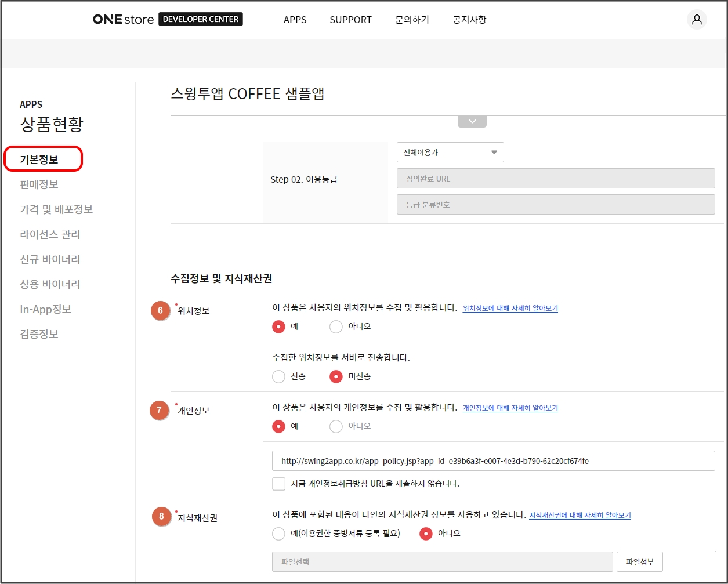This screenshot has width=728, height=584.
Task: Check the 개인정보취급방침 URL not submitted box
Action: click(279, 484)
